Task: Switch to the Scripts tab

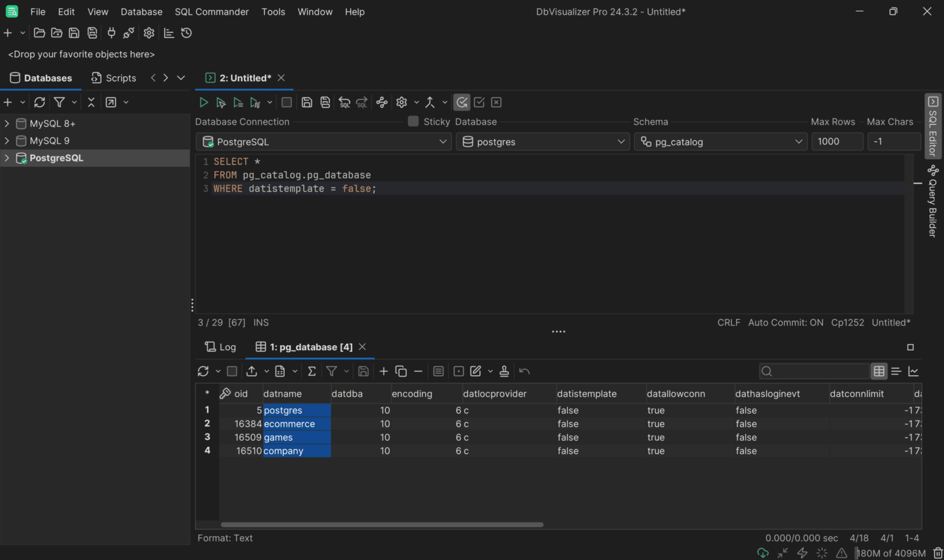Action: (114, 78)
